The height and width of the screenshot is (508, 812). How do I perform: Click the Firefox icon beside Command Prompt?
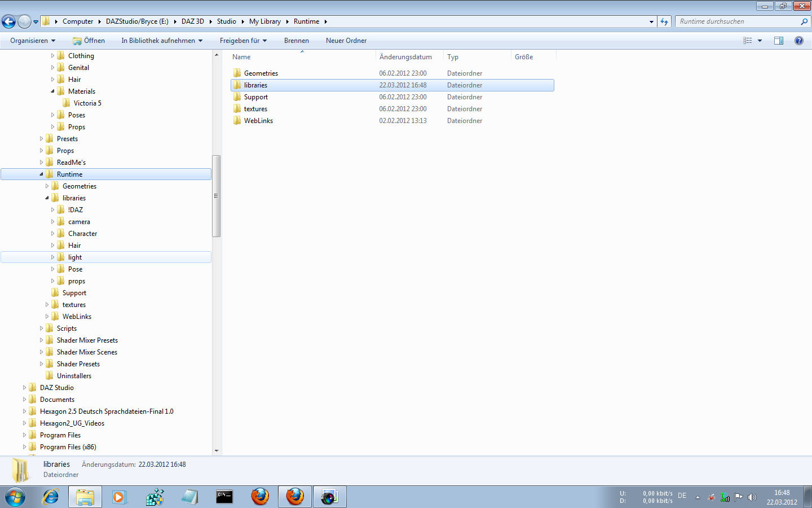coord(260,497)
